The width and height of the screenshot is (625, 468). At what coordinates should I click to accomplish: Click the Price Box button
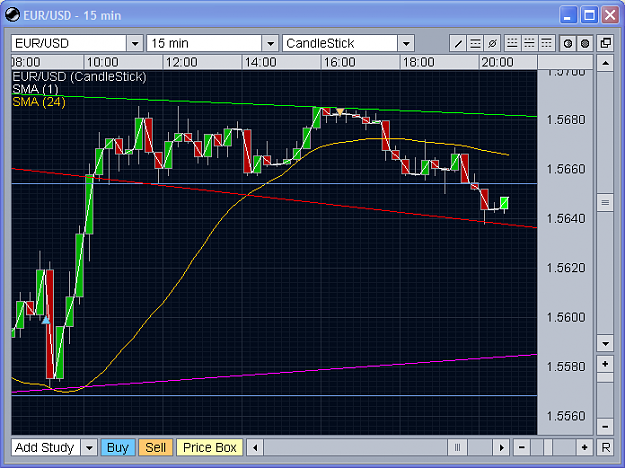coord(210,448)
